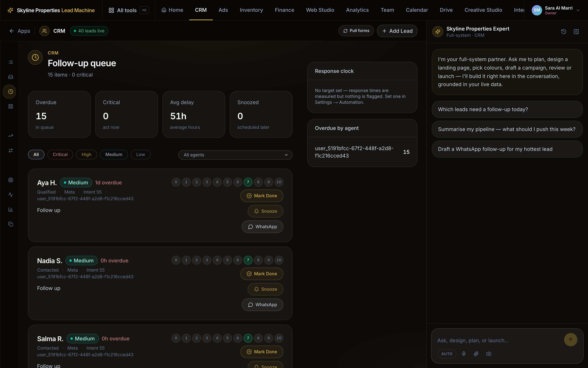This screenshot has width=588, height=368.
Task: Click the Add Lead button
Action: point(397,31)
